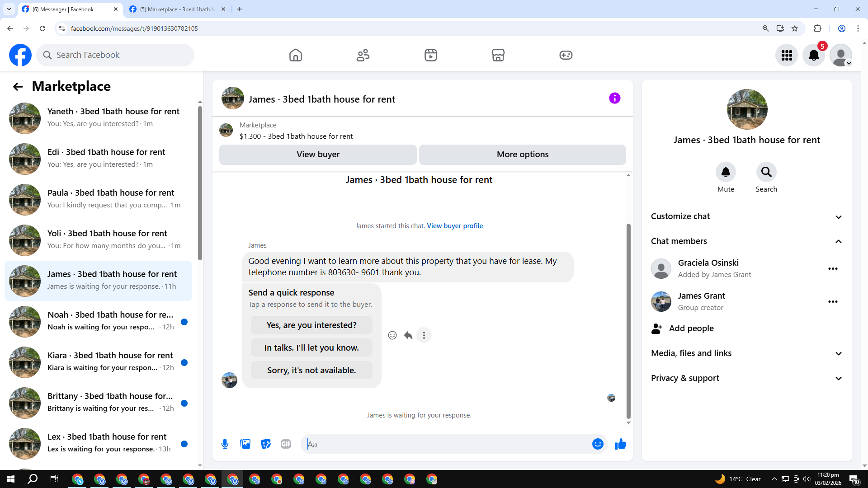868x488 pixels.
Task: Open the Marketplace tab in top navigation
Action: coord(498,55)
